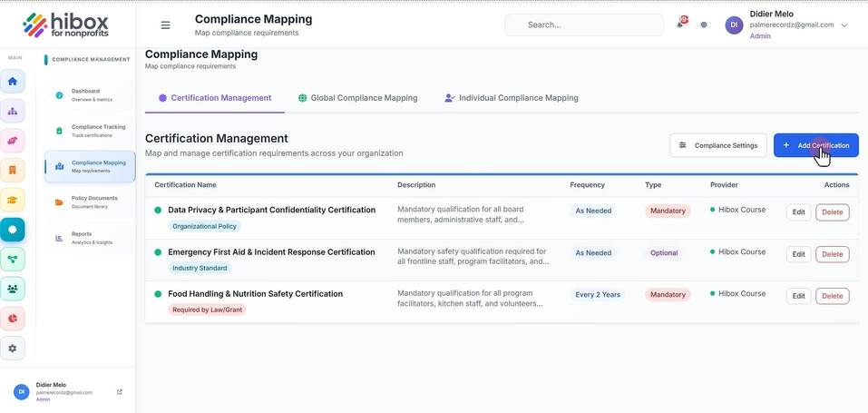Edit Emergency First Aid certification row
Screen dimensions: 868x413
point(798,254)
